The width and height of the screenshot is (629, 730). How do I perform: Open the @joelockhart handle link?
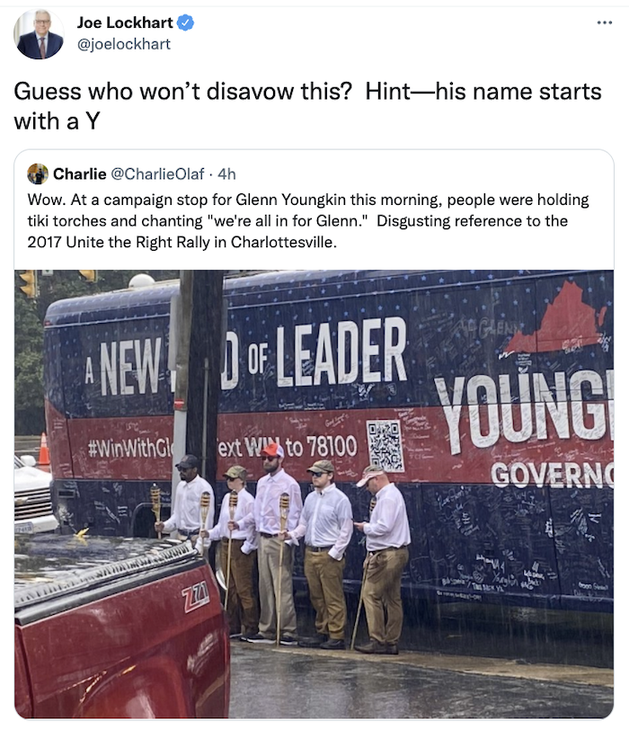[124, 44]
